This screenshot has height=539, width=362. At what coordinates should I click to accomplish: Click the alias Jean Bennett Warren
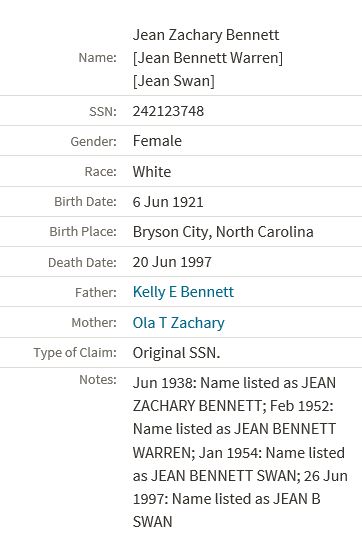[208, 58]
